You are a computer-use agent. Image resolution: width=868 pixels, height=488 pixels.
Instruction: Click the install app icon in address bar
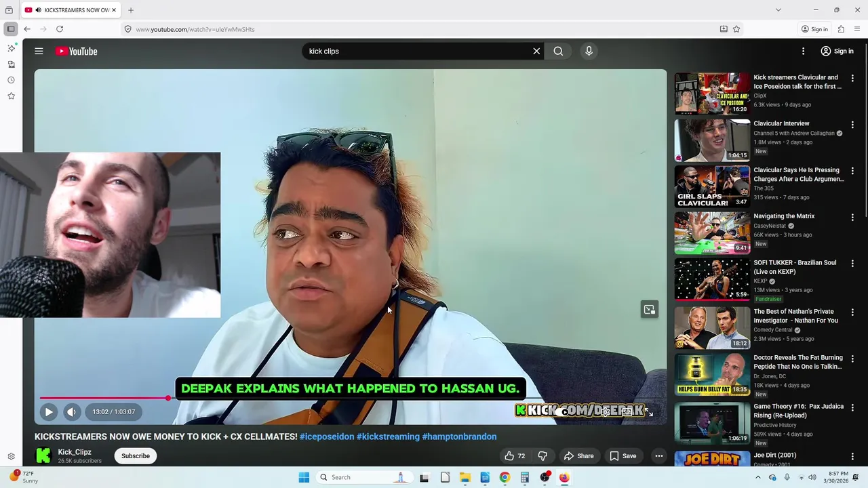(x=724, y=29)
